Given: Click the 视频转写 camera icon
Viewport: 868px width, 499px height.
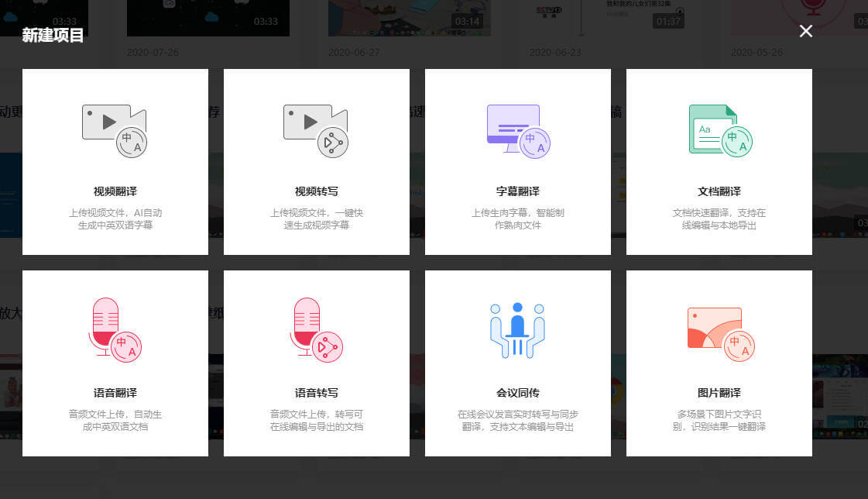Looking at the screenshot, I should pos(316,131).
